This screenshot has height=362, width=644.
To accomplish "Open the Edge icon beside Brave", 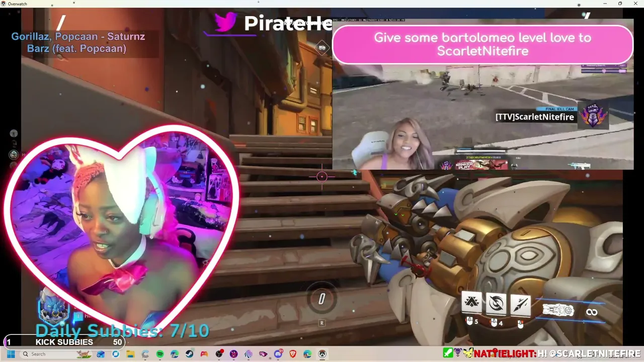I will pyautogui.click(x=307, y=354).
